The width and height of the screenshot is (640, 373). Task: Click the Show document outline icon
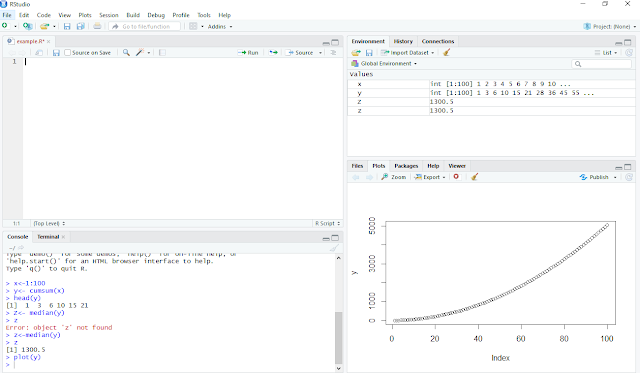point(333,53)
